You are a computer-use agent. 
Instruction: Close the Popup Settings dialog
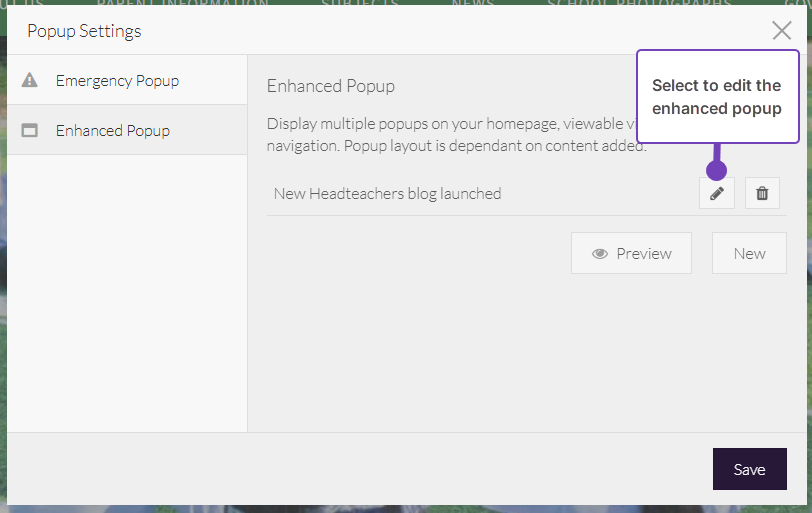tap(782, 31)
